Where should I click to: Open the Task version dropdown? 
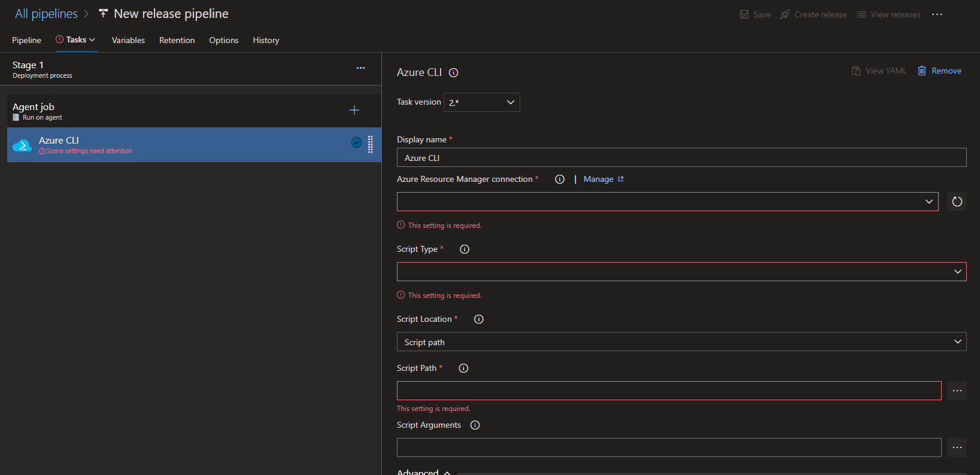click(481, 102)
